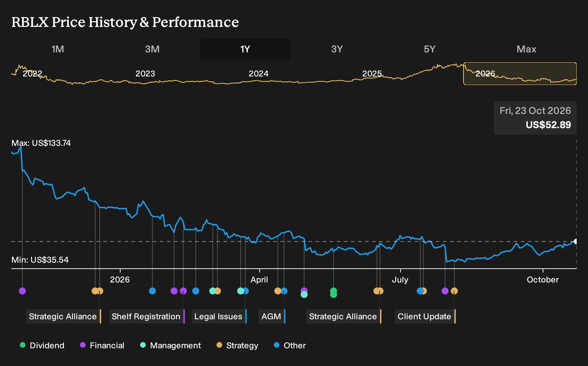Click the blue Legal Issues event dot

pyautogui.click(x=245, y=291)
